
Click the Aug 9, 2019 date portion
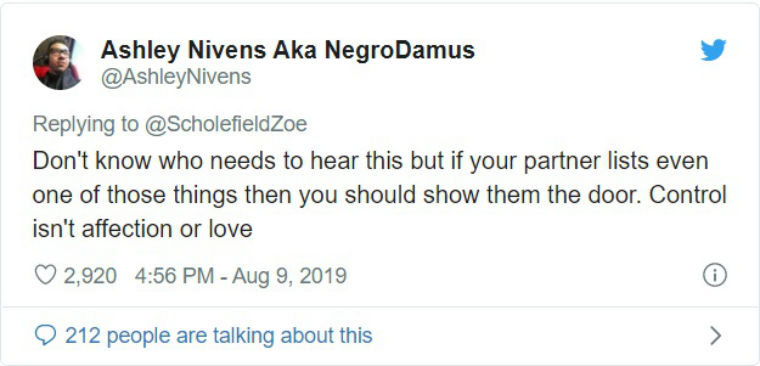coord(289,276)
